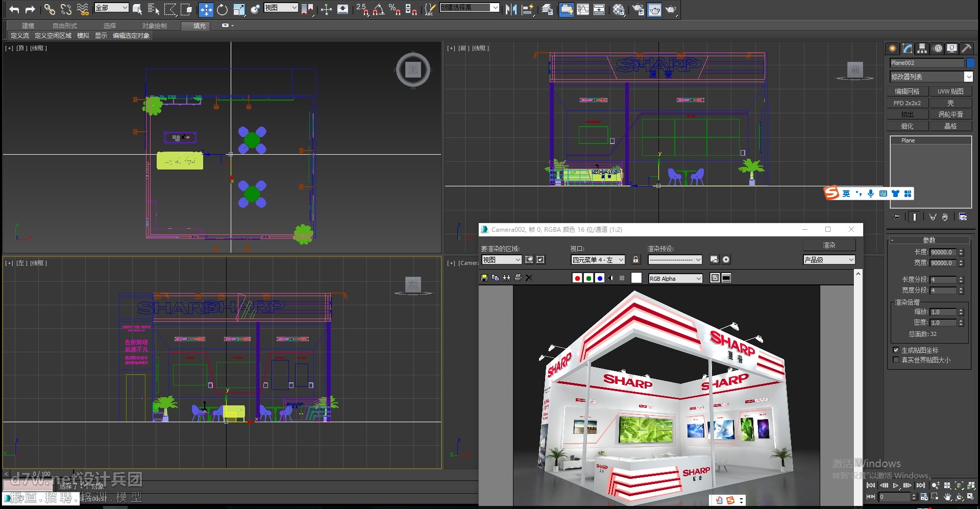Click the UVW 贴图 modifier button
The width and height of the screenshot is (980, 509).
pyautogui.click(x=950, y=91)
